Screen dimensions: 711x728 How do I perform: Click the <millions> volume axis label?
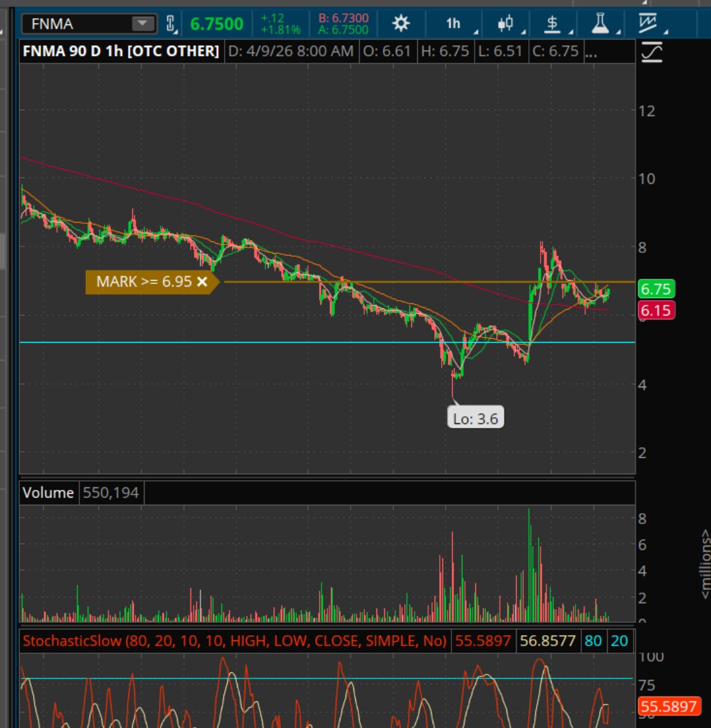(705, 563)
